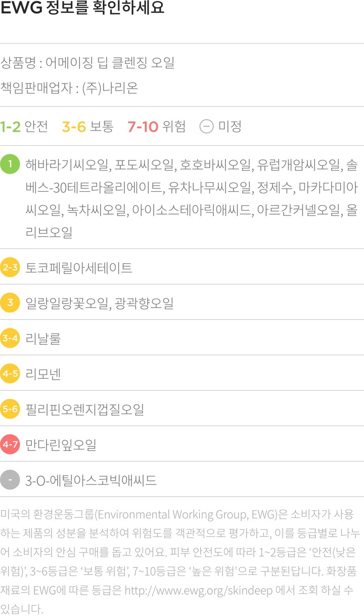Click the gray undetermined grade badge
Viewport: 364px width, 616px height.
point(10,480)
